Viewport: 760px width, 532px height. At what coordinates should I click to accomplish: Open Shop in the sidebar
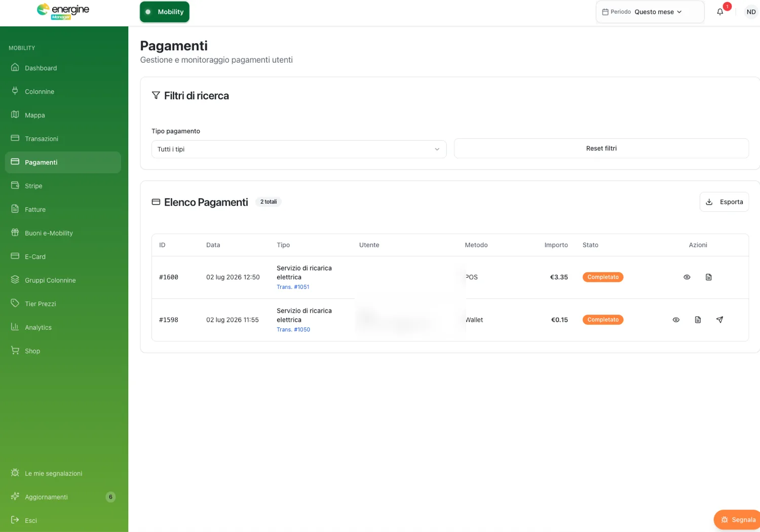[x=63, y=351]
